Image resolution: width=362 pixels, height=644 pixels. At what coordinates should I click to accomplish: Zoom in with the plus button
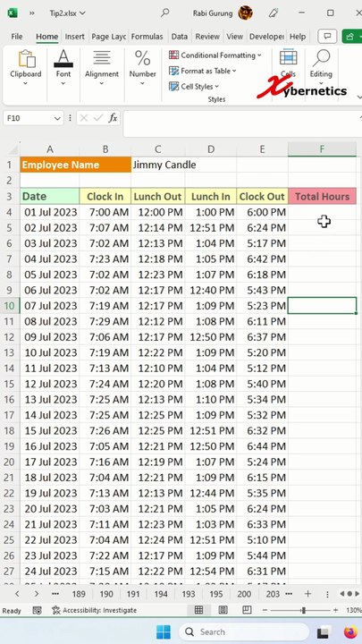(x=336, y=610)
